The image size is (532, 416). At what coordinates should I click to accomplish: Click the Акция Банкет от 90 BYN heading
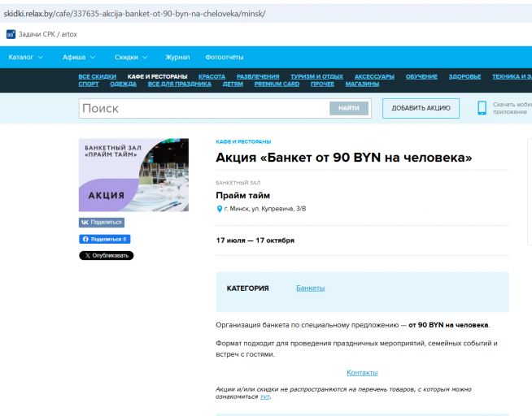click(x=344, y=157)
